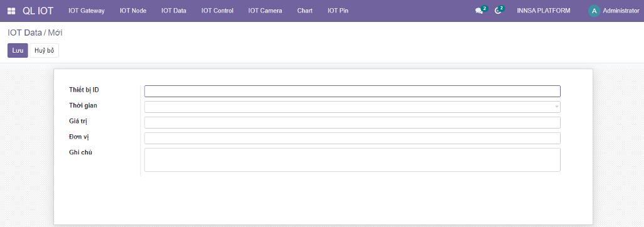Viewport: 644px width, 227px height.
Task: Click into the Giá trị field
Action: click(353, 122)
